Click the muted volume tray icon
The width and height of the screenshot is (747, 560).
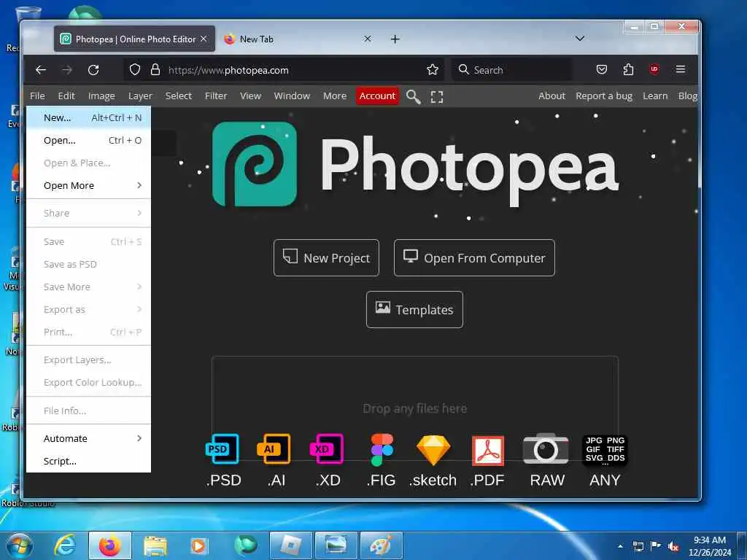pyautogui.click(x=673, y=546)
